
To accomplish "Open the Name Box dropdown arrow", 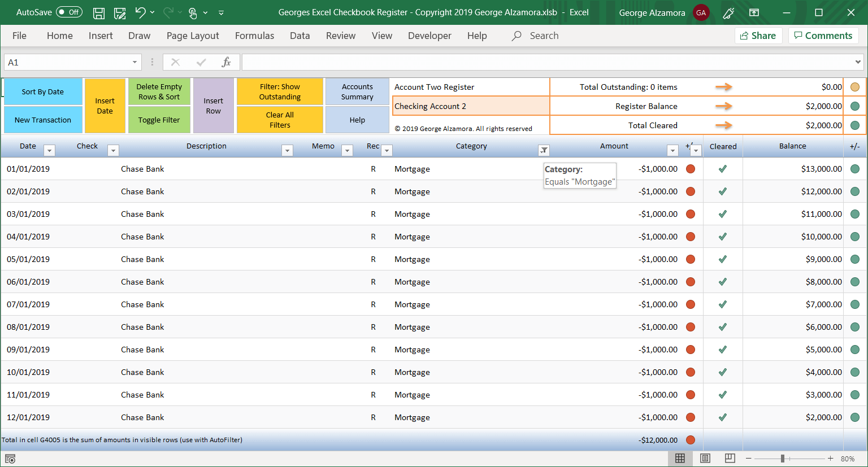I will (x=134, y=62).
